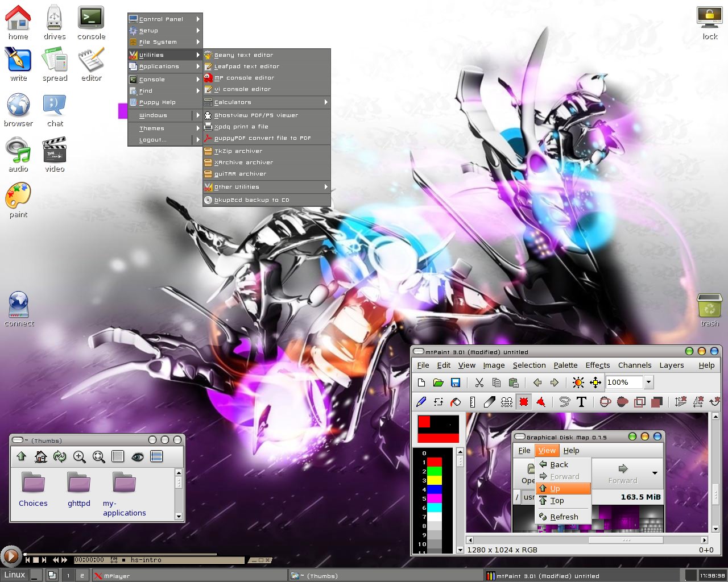Expand the File System submenu
Image resolution: width=728 pixels, height=582 pixels.
(x=165, y=42)
